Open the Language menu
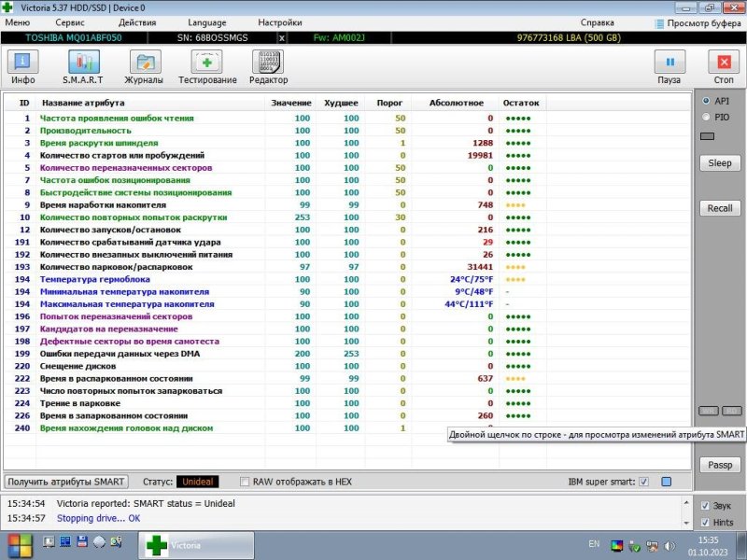This screenshot has height=560, width=747. click(206, 21)
